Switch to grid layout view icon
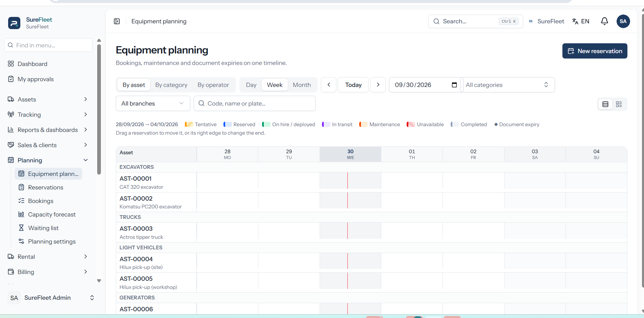Image resolution: width=644 pixels, height=318 pixels. 619,104
